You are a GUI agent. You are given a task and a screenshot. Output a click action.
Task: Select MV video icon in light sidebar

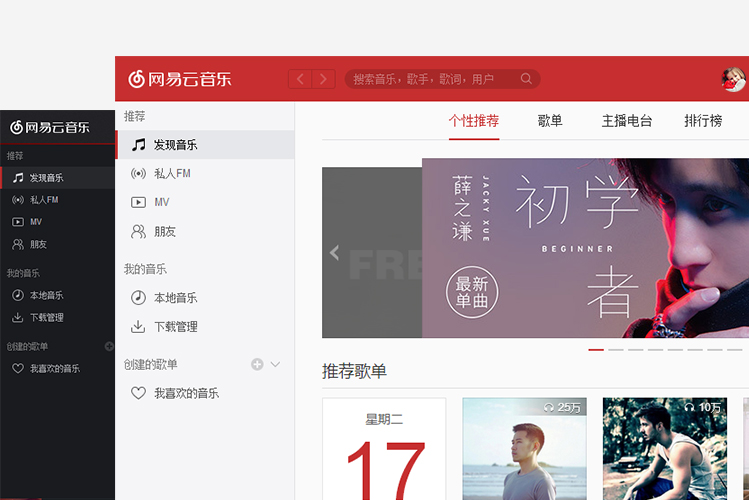click(x=139, y=202)
